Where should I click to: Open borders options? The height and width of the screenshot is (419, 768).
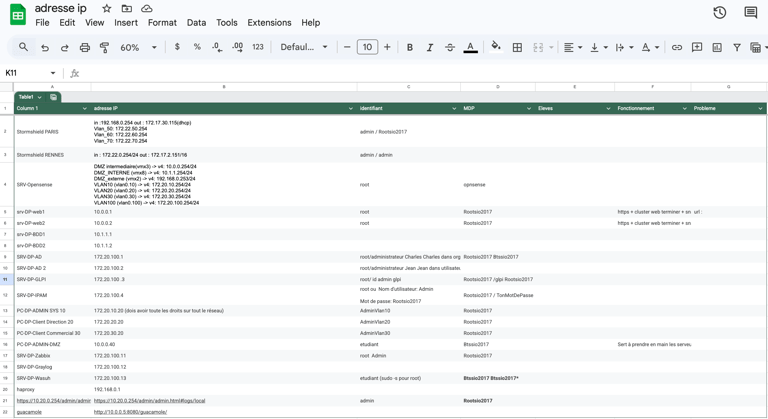[517, 48]
